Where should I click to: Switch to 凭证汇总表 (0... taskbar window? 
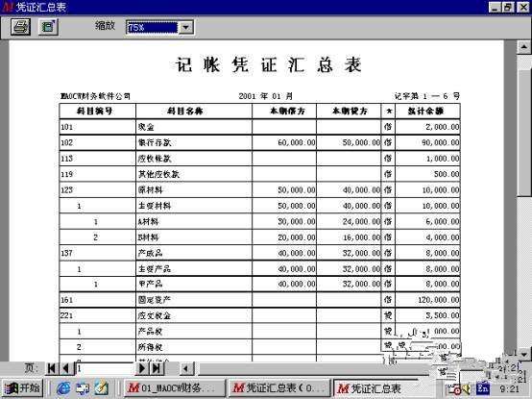pos(279,387)
